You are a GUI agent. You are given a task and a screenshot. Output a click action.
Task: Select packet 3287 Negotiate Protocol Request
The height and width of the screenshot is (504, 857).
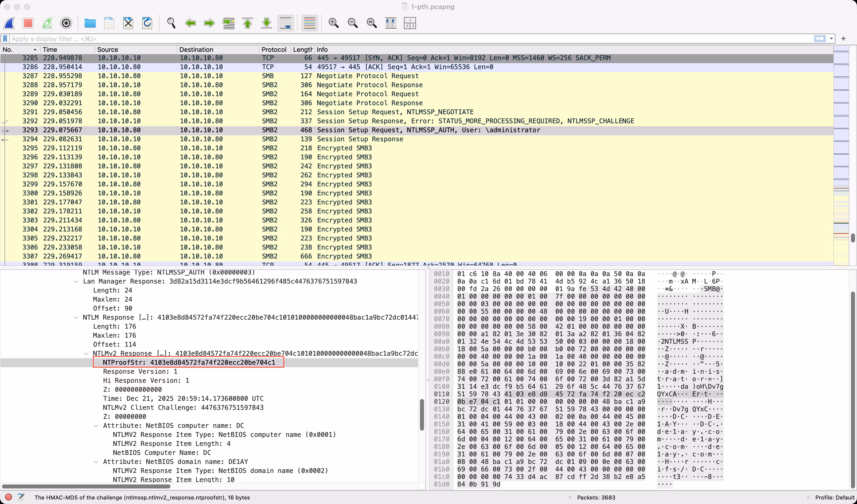click(x=416, y=76)
